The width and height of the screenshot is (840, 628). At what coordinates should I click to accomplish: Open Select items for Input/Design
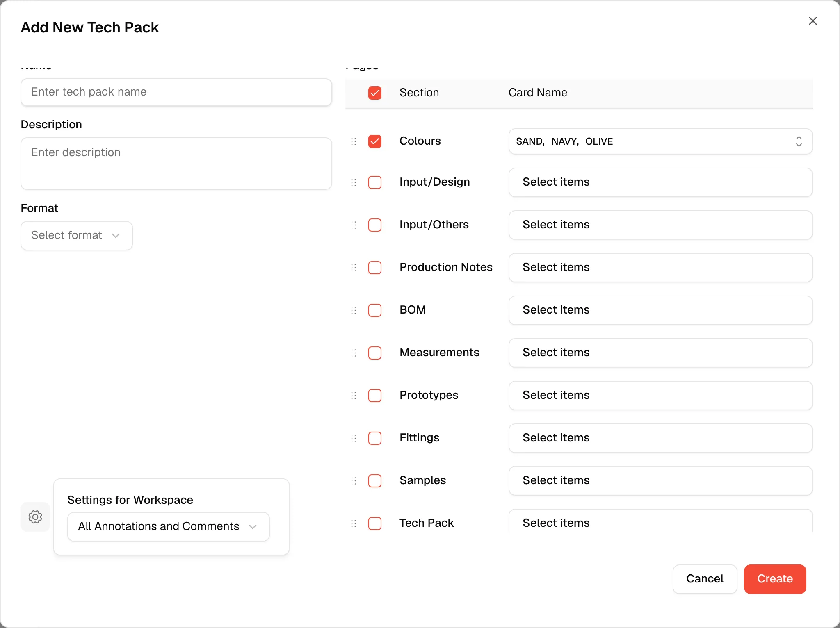click(660, 182)
